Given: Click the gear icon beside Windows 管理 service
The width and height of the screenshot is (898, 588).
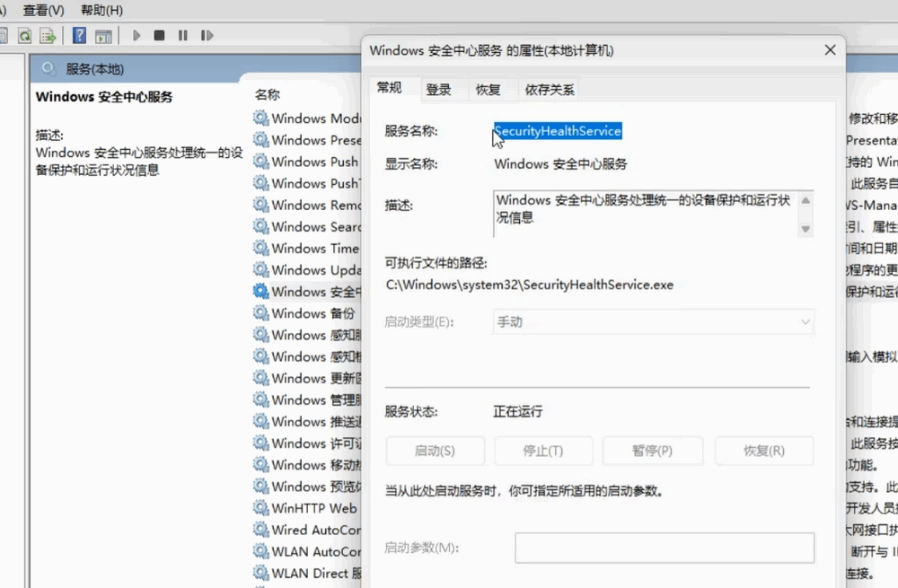Looking at the screenshot, I should coord(261,399).
